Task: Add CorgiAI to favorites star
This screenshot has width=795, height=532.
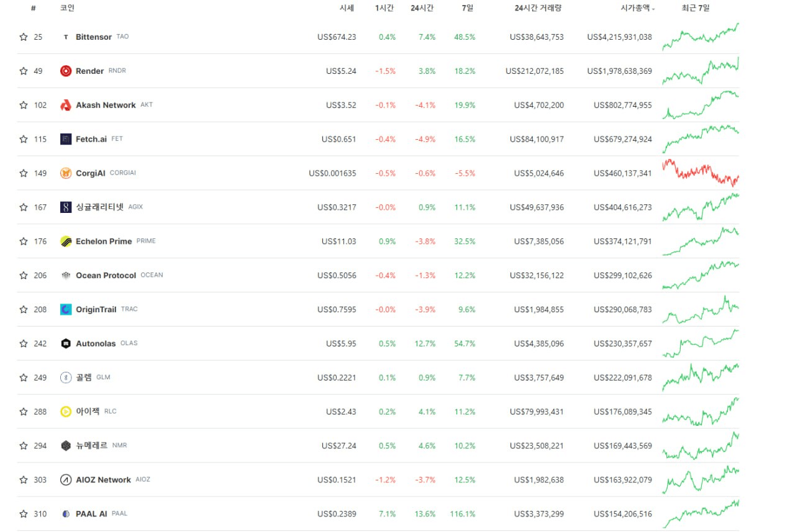Action: pyautogui.click(x=24, y=173)
